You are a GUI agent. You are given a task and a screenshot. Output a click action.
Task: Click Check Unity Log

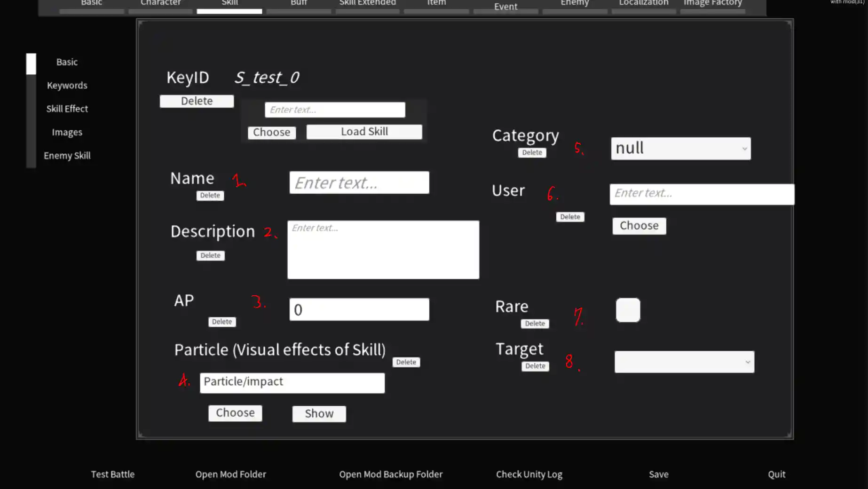529,474
